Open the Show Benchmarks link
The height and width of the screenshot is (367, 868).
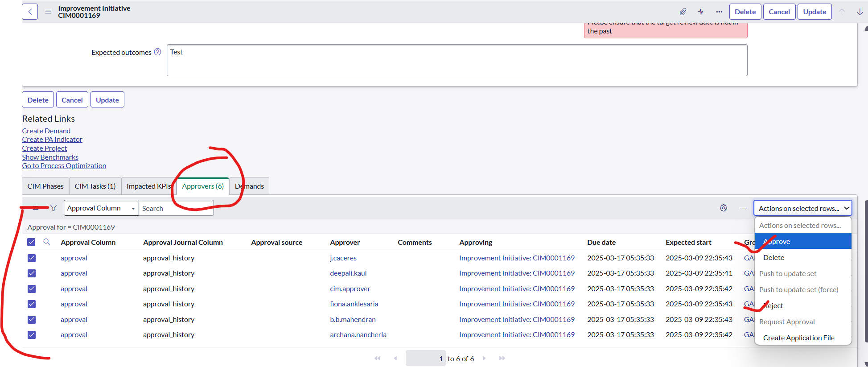[50, 157]
